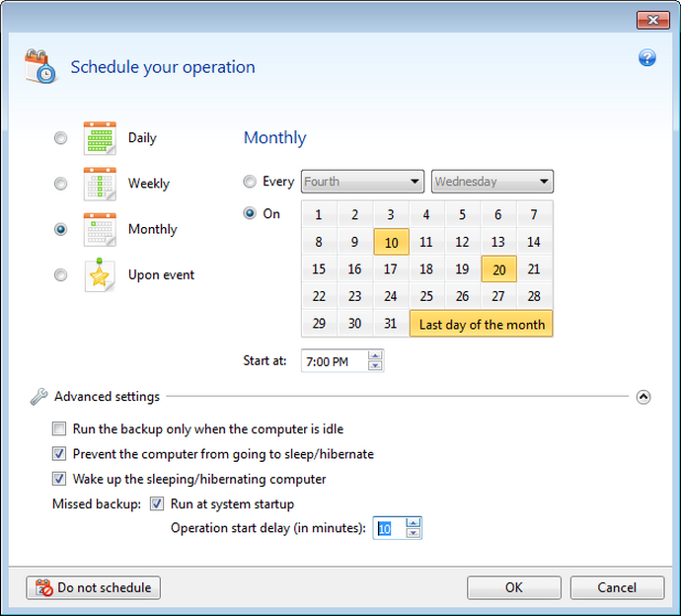The height and width of the screenshot is (616, 681).
Task: Select the Every radio option
Action: (250, 182)
